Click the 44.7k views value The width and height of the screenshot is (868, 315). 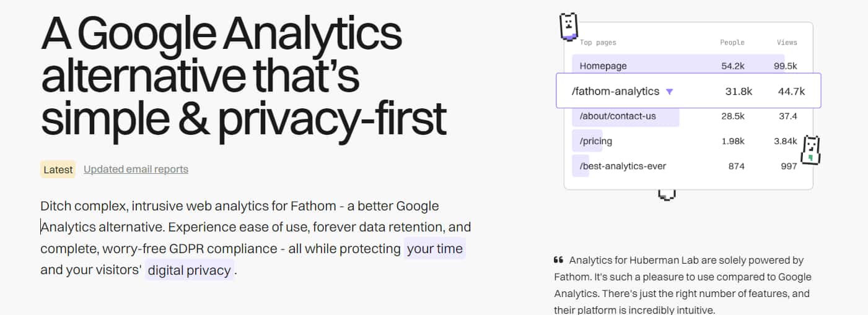(791, 92)
